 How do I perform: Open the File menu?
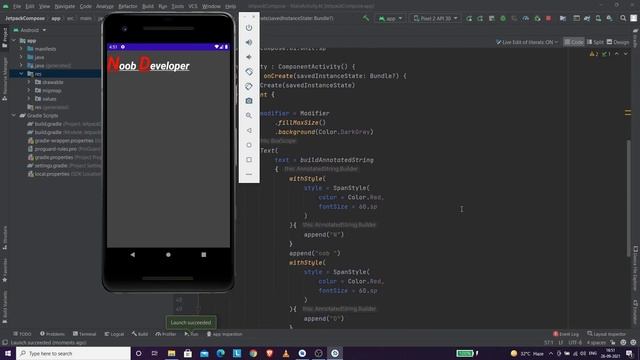[x=17, y=6]
